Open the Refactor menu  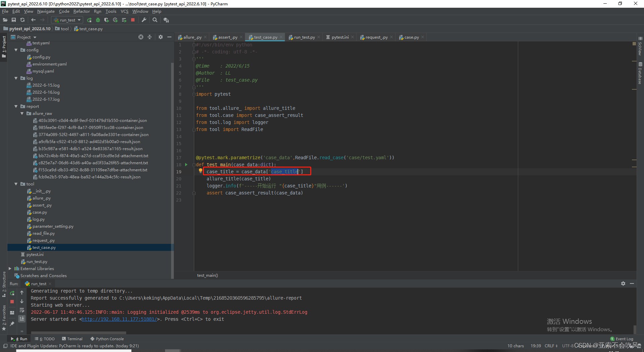82,11
